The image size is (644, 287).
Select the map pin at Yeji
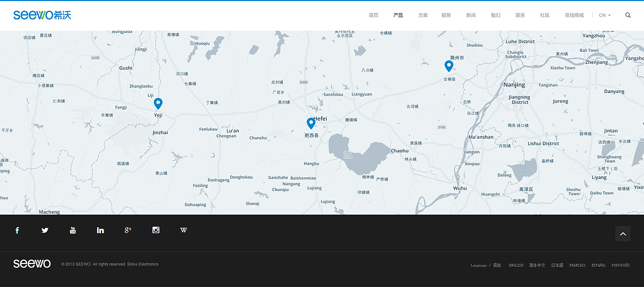click(x=158, y=104)
